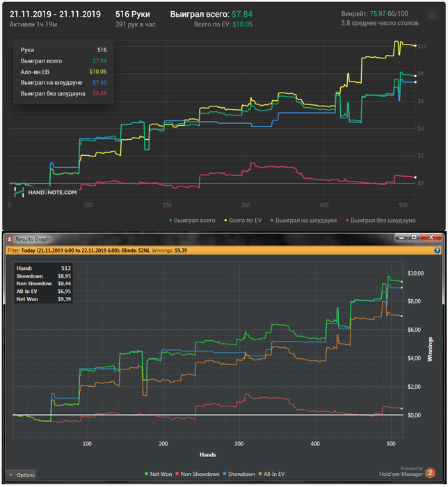The height and width of the screenshot is (487, 448).
Task: Click the $10 axis label in Hand2Note graph
Action: click(x=422, y=47)
